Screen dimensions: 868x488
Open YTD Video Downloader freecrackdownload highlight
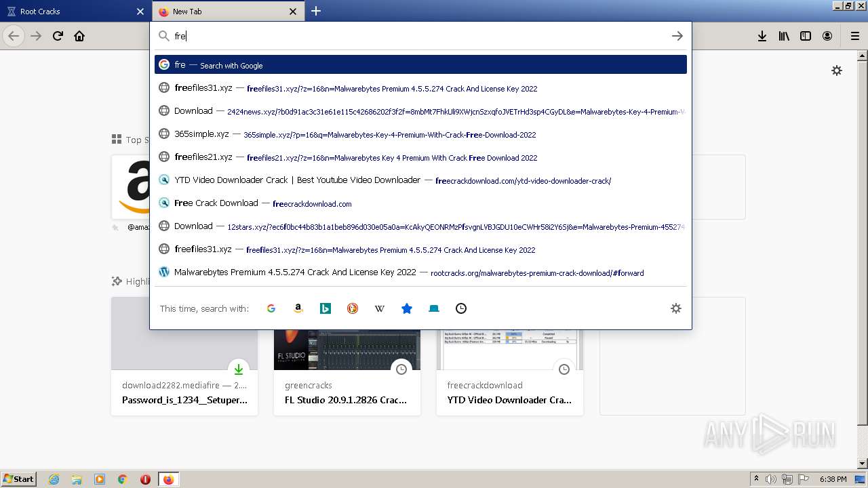click(510, 372)
